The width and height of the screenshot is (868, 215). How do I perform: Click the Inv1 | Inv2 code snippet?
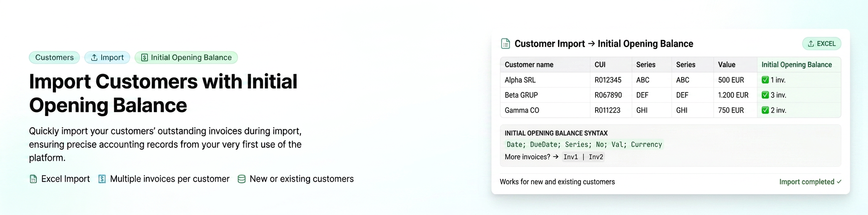pos(583,157)
